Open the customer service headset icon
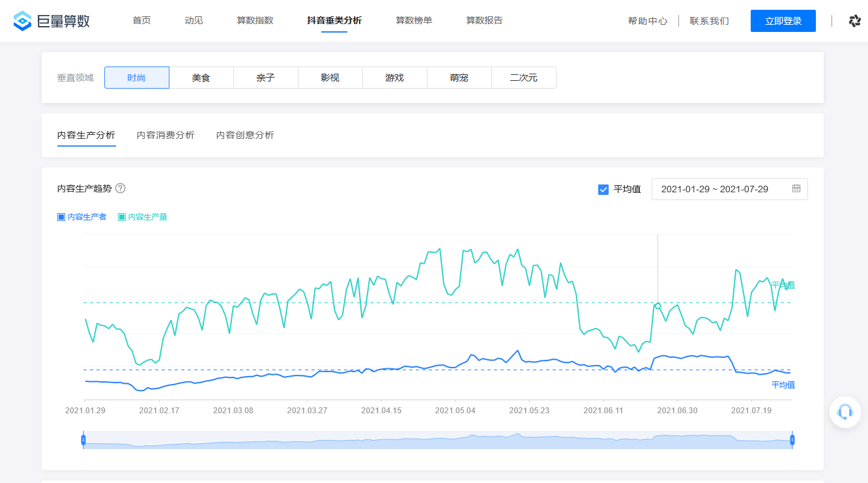The width and height of the screenshot is (868, 483). click(x=845, y=412)
